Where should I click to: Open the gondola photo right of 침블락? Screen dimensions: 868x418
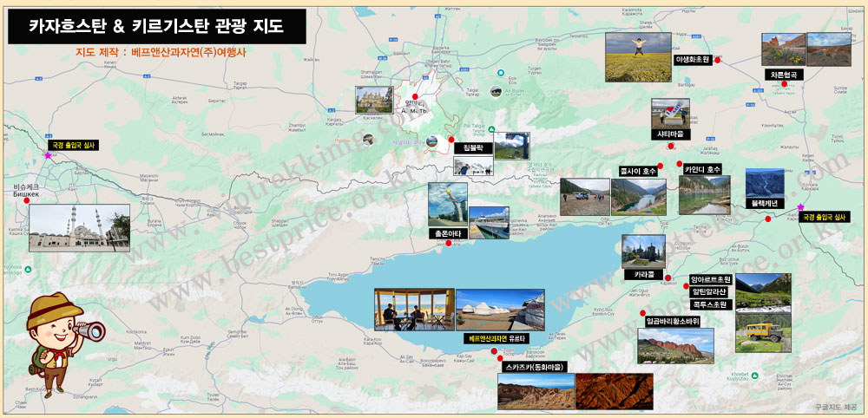511,146
